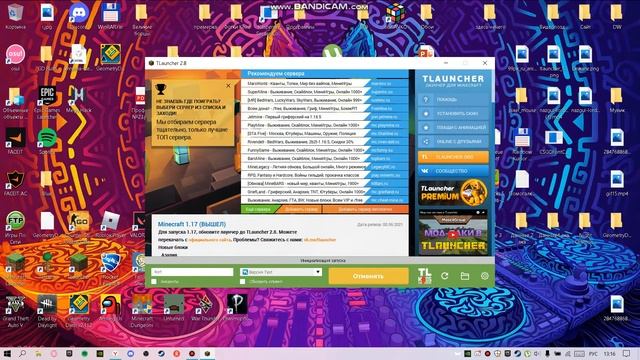Open the War Thunder desktop icon

coord(205,307)
